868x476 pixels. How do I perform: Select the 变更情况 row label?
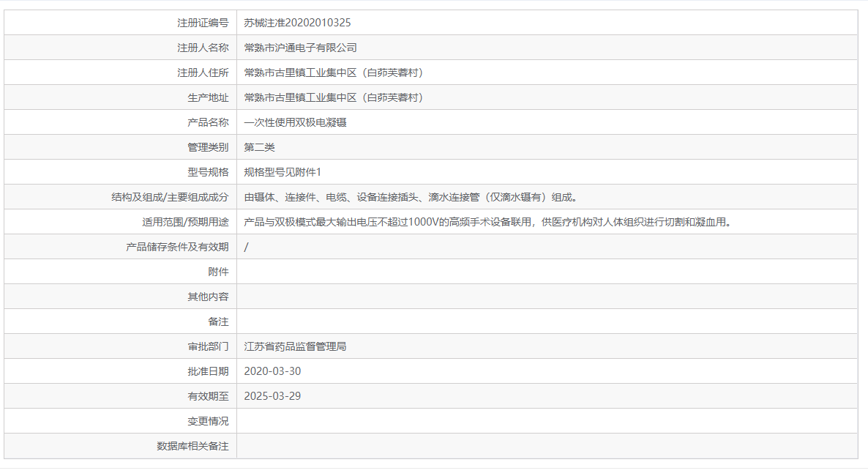(x=209, y=421)
